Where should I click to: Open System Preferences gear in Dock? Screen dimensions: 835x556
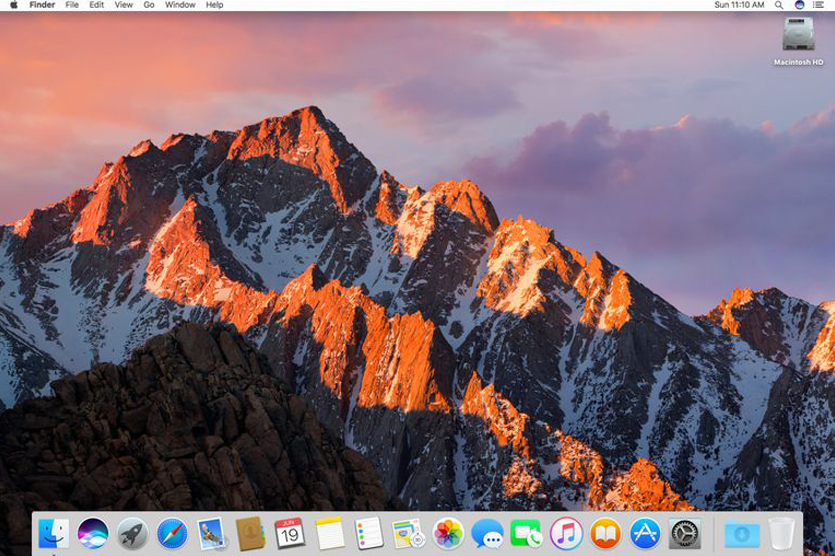tap(685, 533)
